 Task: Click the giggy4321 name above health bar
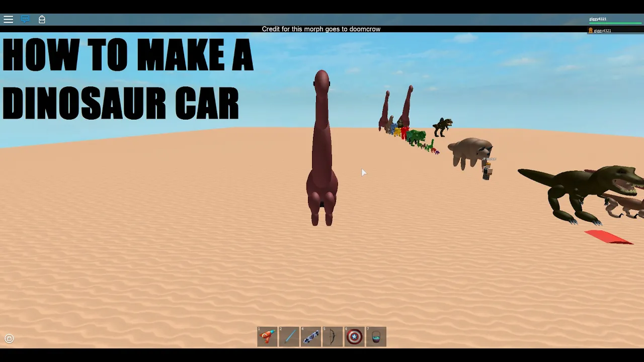[x=598, y=19]
